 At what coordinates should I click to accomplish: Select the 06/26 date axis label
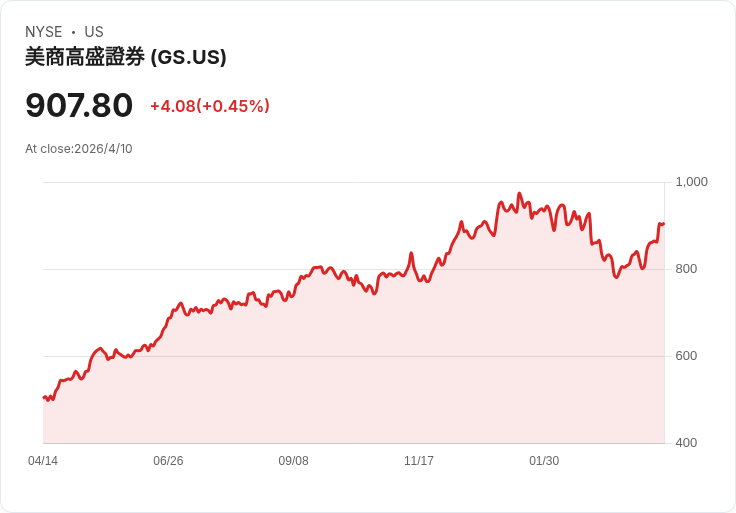pos(168,461)
